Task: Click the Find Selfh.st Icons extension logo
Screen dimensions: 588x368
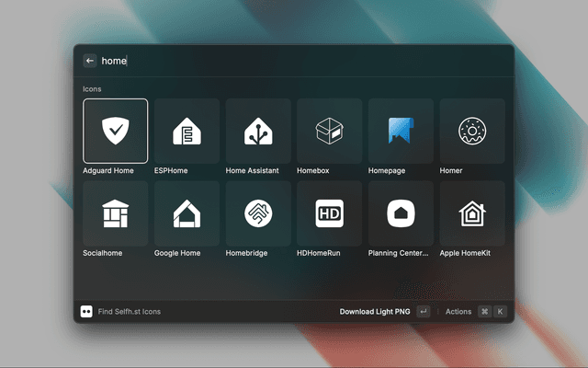Action: pyautogui.click(x=86, y=312)
